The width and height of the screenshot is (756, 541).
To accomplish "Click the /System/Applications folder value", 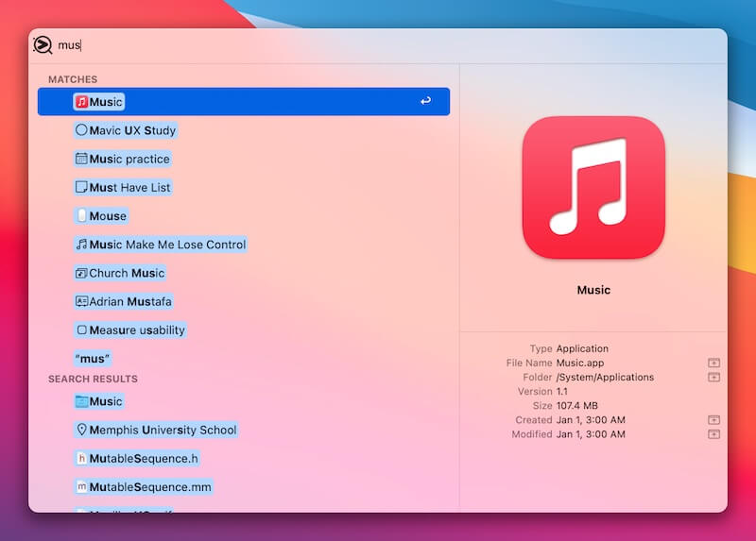I will pos(605,378).
